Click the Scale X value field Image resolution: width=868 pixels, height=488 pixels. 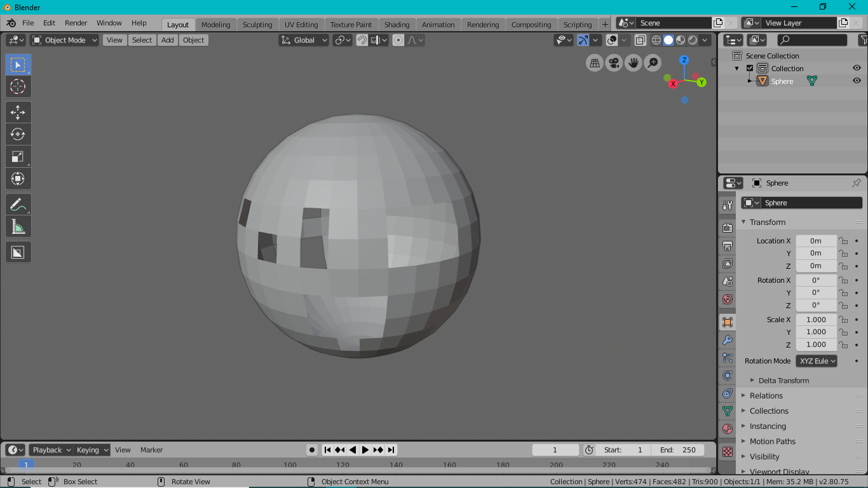click(x=817, y=320)
